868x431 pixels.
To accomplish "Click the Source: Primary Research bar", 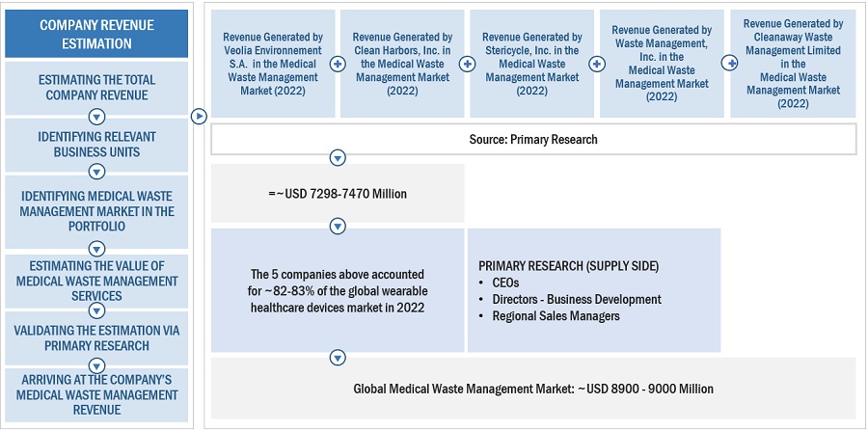I will coord(533,140).
